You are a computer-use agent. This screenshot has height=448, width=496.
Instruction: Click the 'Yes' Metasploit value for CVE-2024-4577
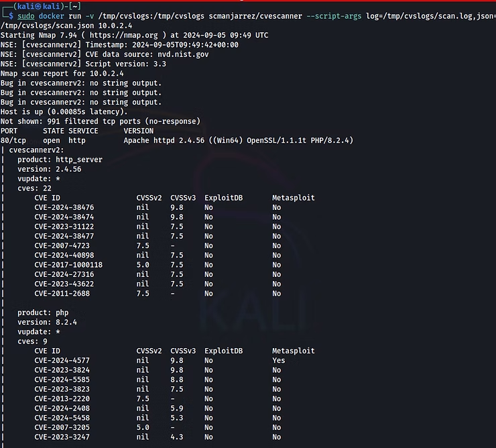coord(279,361)
